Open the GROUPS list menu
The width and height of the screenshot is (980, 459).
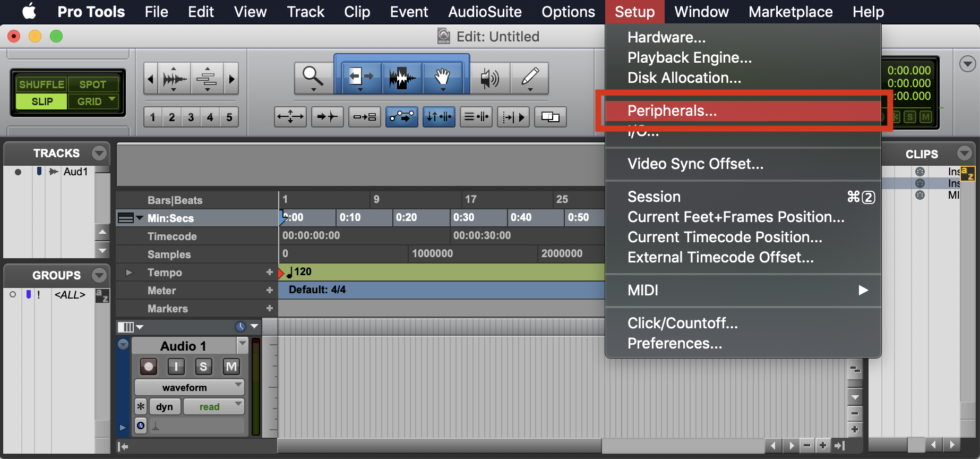99,275
